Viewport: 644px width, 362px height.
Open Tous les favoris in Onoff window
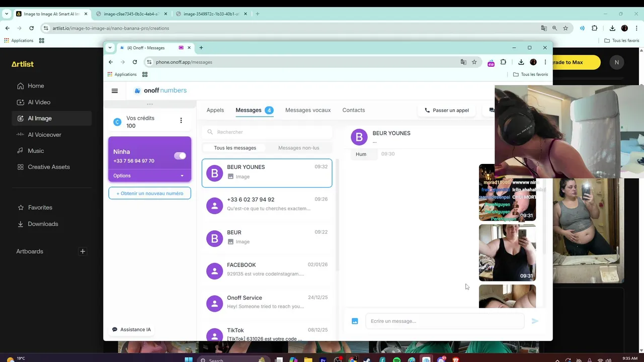click(530, 74)
